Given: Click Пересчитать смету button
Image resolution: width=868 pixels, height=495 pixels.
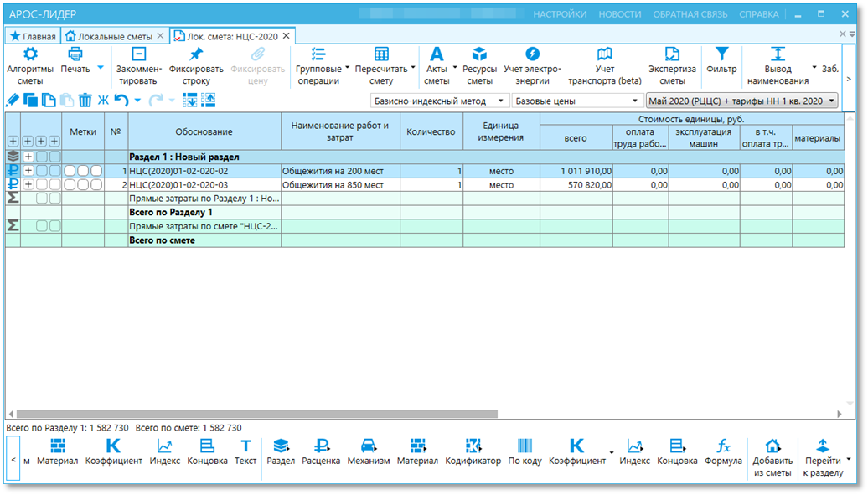Looking at the screenshot, I should point(381,66).
